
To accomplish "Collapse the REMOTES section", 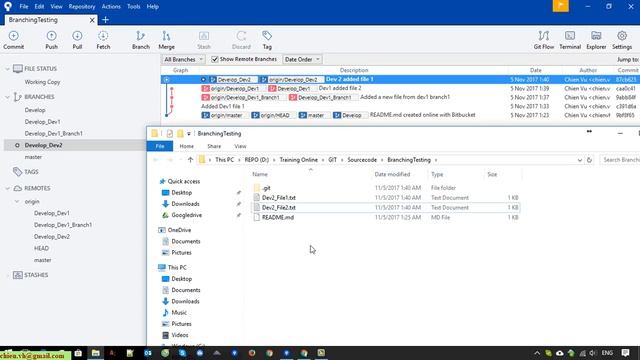I will tap(7, 188).
